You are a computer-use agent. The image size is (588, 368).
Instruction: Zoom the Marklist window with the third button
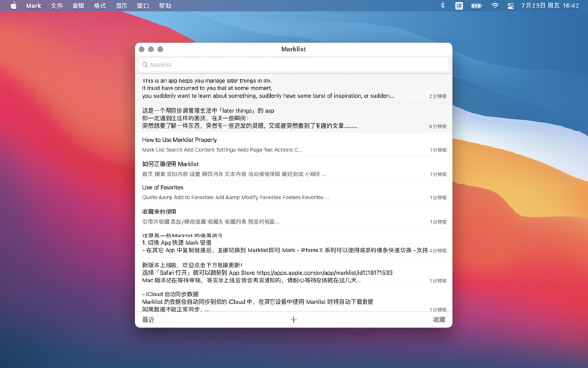tap(160, 49)
